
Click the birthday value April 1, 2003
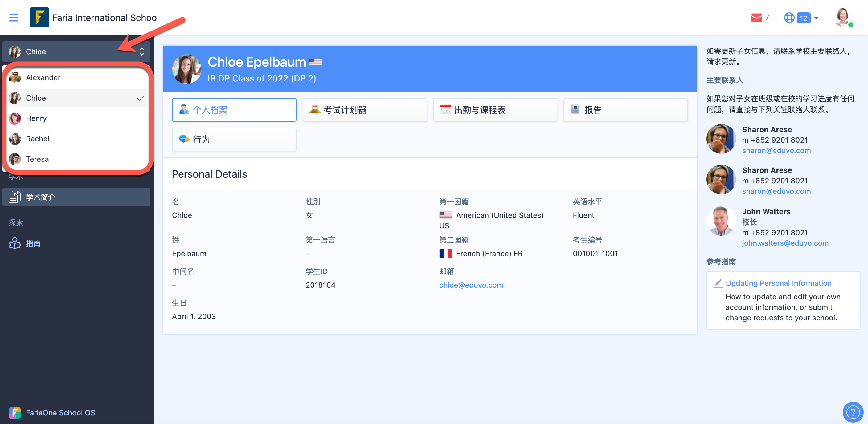point(194,316)
